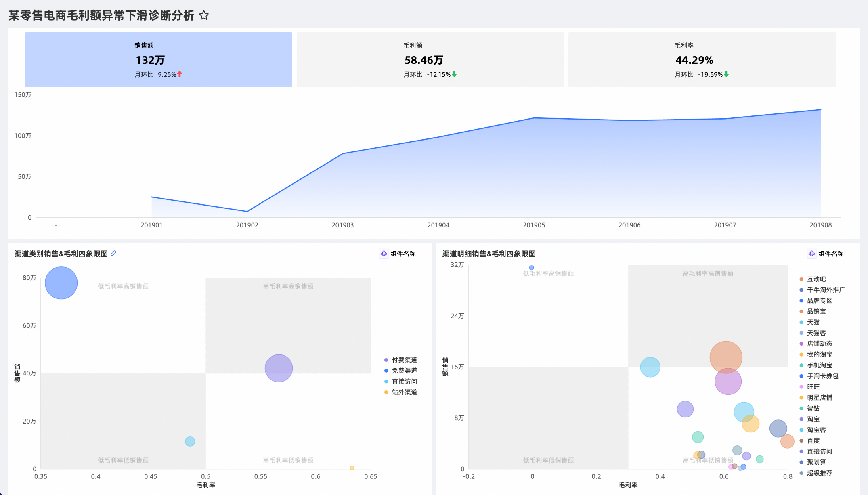The image size is (868, 495).
Task: Toggle the 付费渠道 legend series
Action: click(401, 360)
